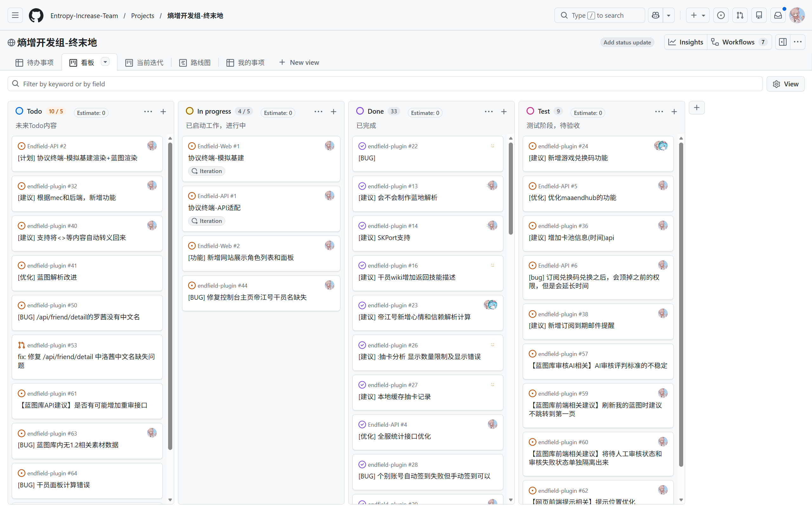The height and width of the screenshot is (508, 812).
Task: Click Add status update button
Action: click(x=627, y=42)
